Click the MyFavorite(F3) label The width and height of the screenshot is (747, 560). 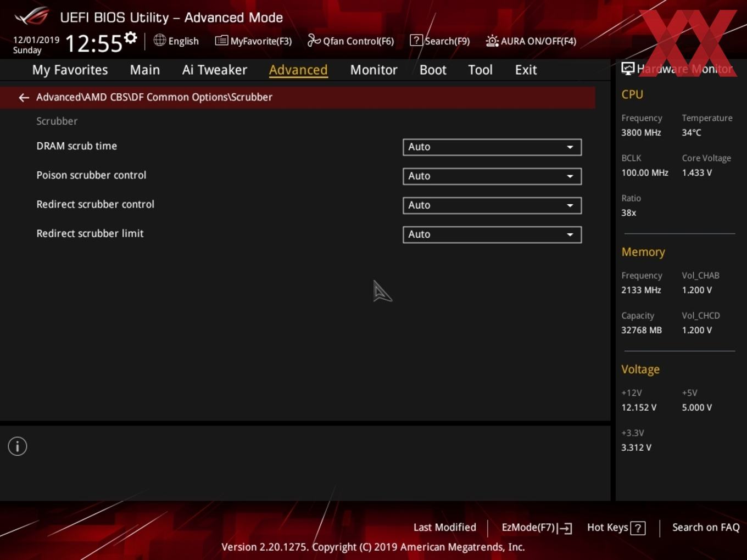coord(261,41)
